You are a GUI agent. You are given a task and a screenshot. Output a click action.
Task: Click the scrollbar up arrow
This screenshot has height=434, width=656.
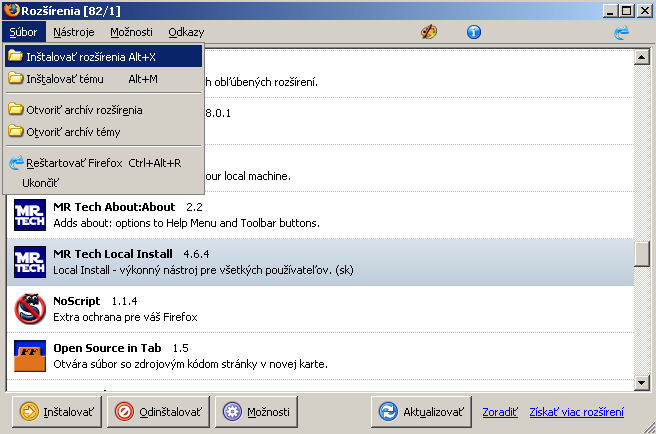[642, 57]
